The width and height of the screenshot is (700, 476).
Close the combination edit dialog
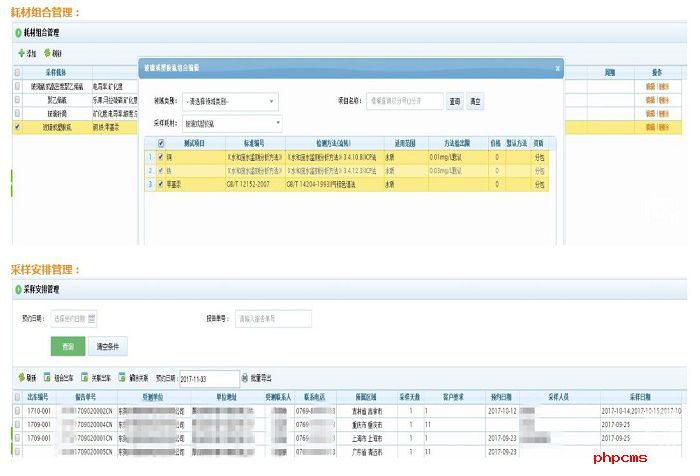[x=557, y=68]
